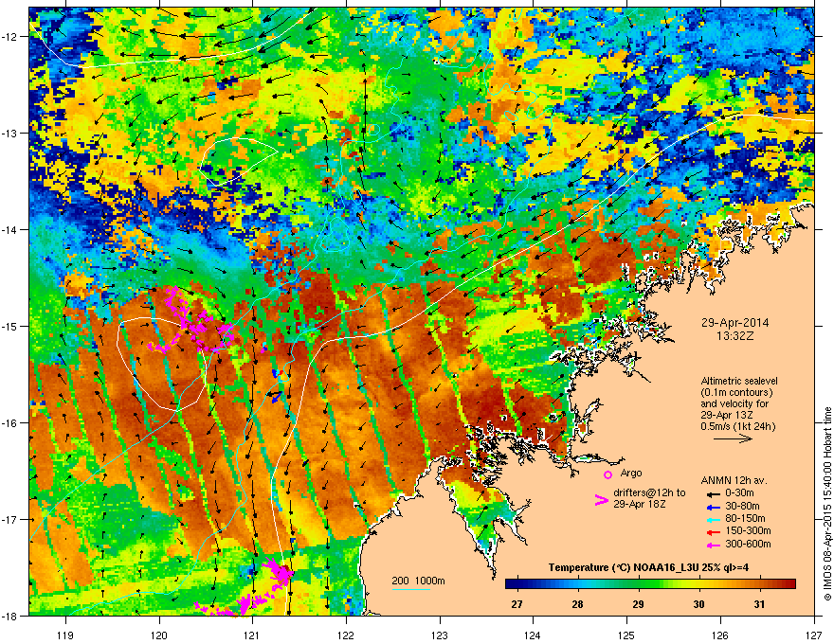Viewport: 834px width, 644px height.
Task: Click the longitude axis label 120
Action: tap(159, 635)
